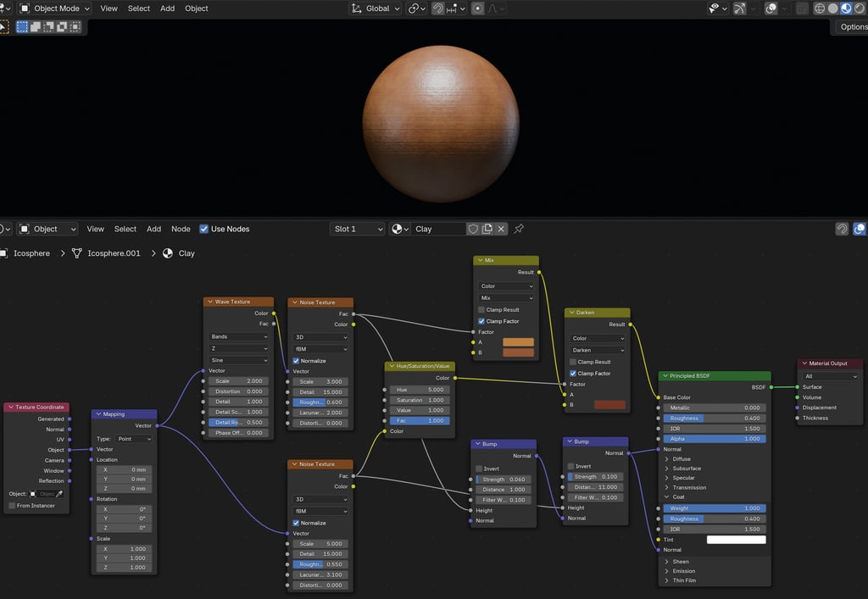Switch to wireframe viewport shading

pos(820,8)
